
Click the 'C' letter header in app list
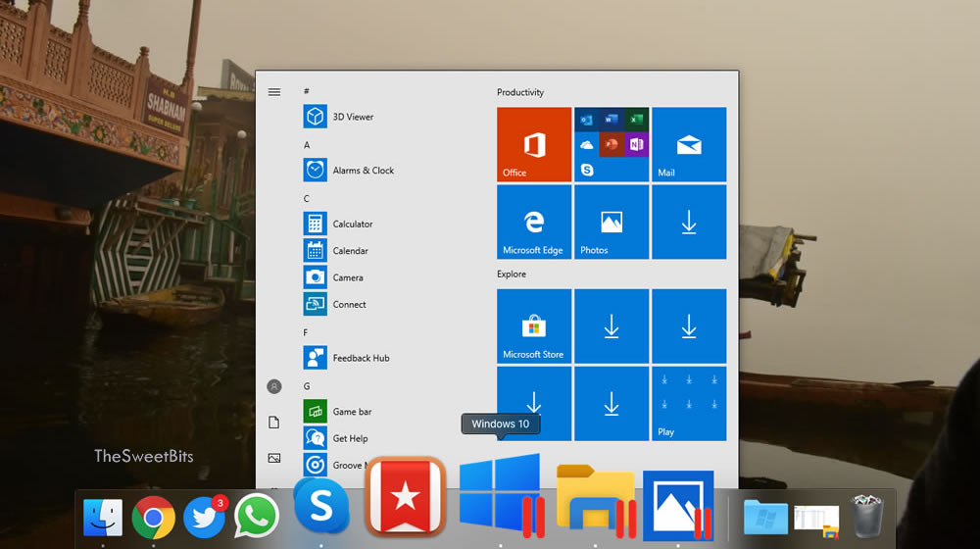coord(306,199)
